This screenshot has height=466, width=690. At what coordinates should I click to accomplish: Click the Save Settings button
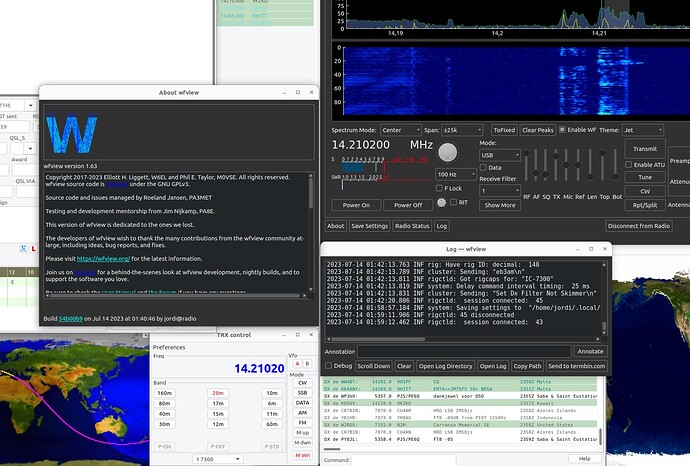click(x=370, y=226)
